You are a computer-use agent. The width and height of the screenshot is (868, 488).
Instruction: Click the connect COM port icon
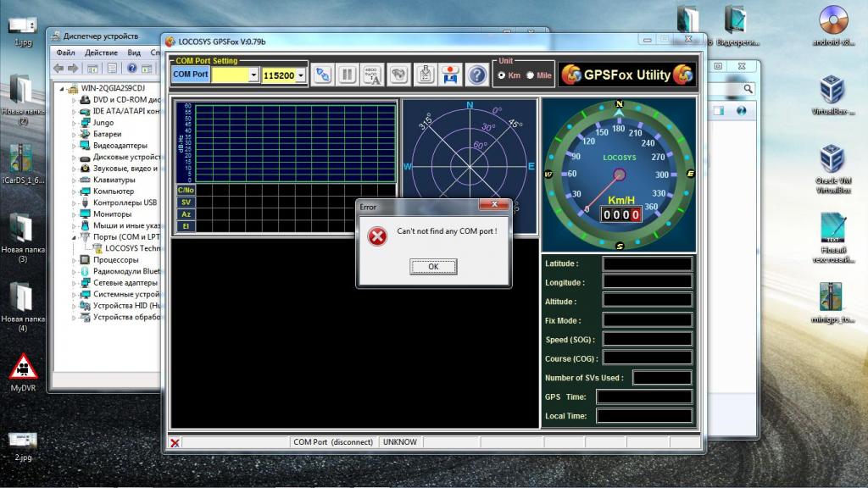(322, 75)
